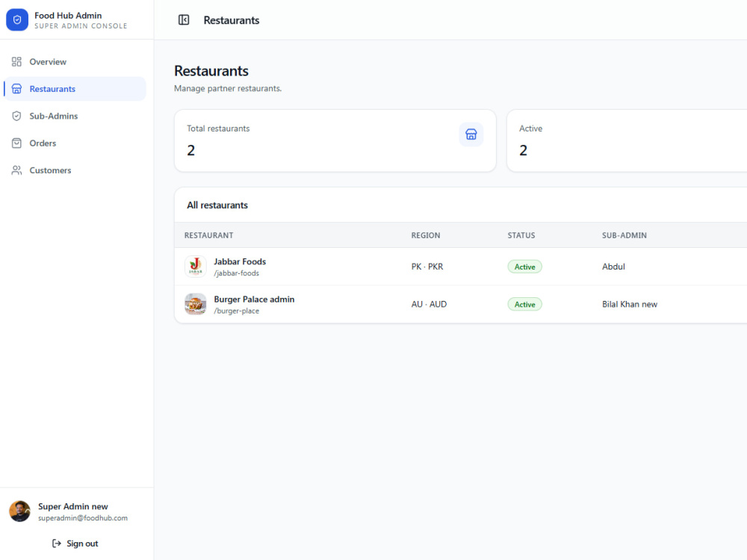Click the Food Hub Admin shield logo

17,19
